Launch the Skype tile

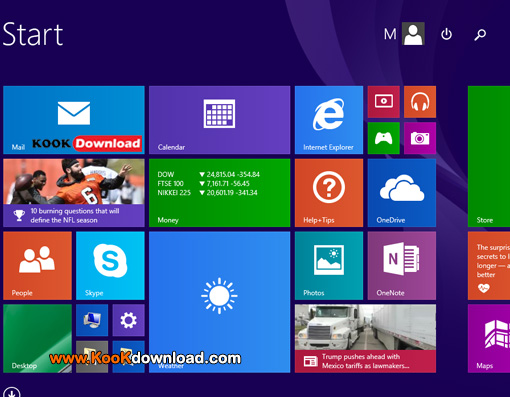[x=110, y=266]
